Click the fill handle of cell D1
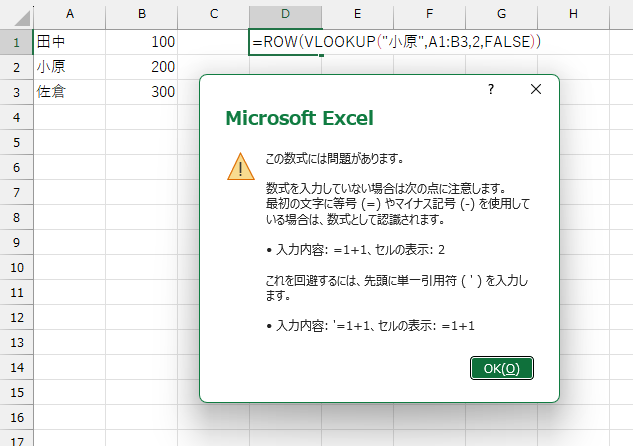Viewport: 633px width, 446px height. click(x=321, y=55)
